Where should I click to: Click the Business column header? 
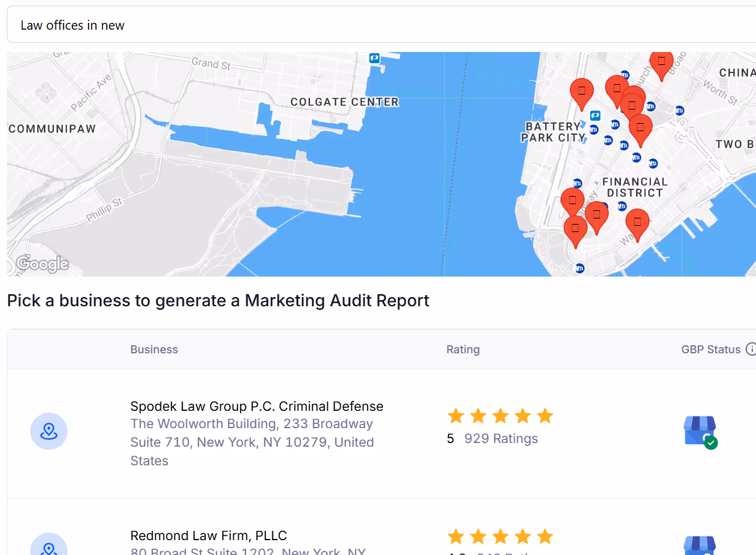point(154,349)
